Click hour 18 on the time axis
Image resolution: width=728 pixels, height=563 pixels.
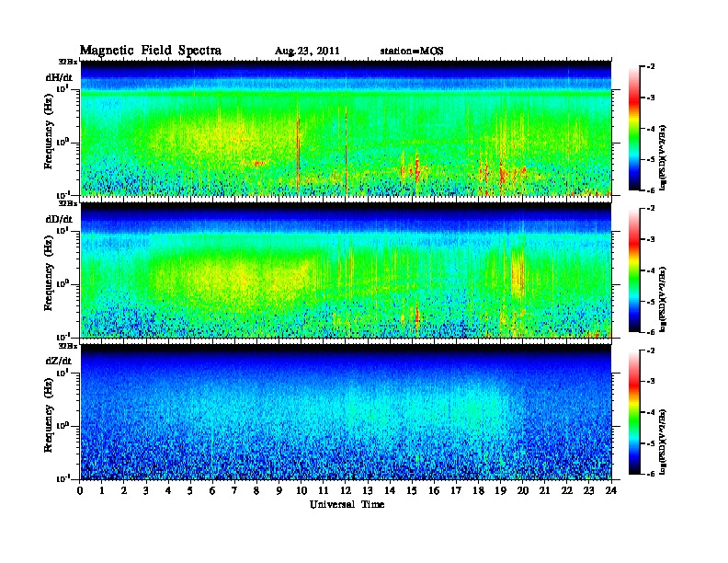[478, 491]
